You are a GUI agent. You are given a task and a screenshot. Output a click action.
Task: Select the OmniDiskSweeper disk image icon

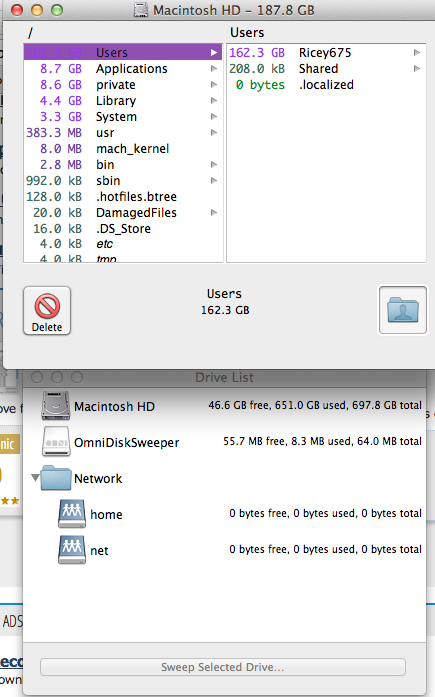(x=56, y=442)
